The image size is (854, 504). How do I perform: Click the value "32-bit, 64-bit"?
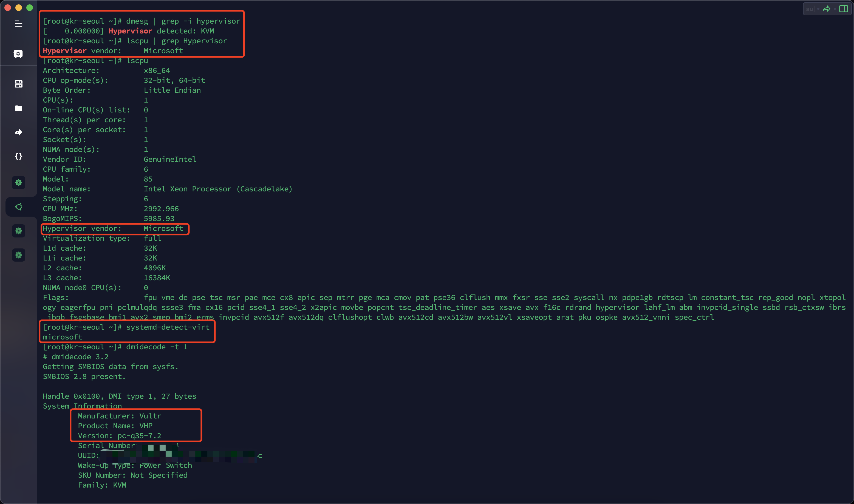point(174,80)
